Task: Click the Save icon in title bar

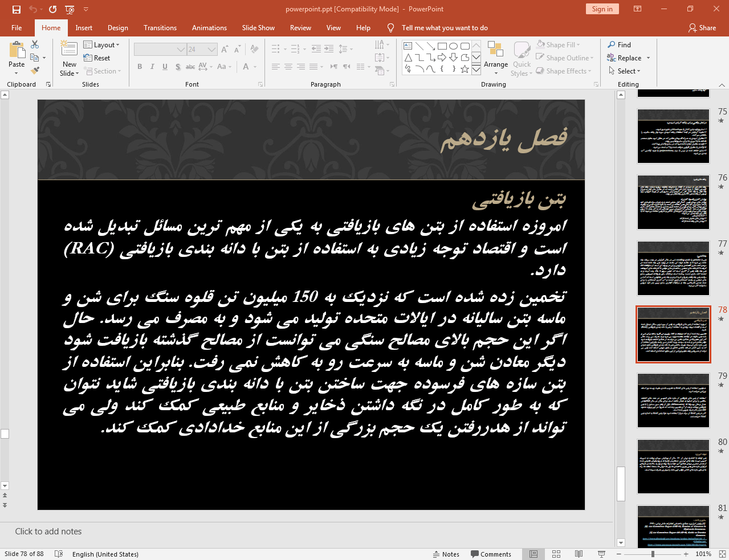Action: (17, 9)
